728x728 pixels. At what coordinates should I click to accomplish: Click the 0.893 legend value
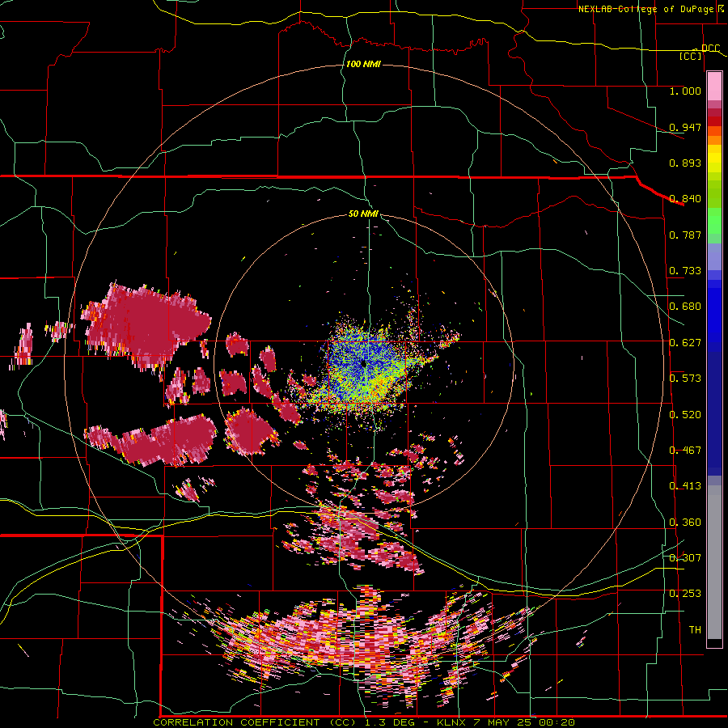coord(685,163)
